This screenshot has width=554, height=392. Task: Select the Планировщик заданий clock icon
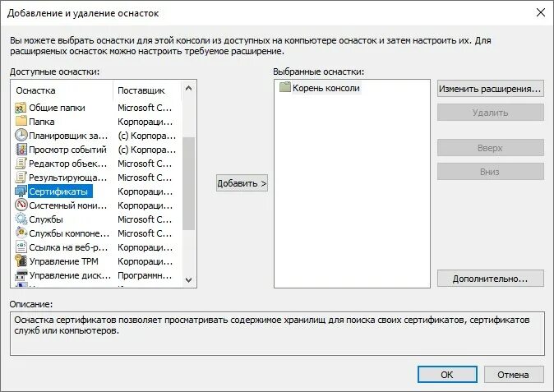[x=21, y=136]
